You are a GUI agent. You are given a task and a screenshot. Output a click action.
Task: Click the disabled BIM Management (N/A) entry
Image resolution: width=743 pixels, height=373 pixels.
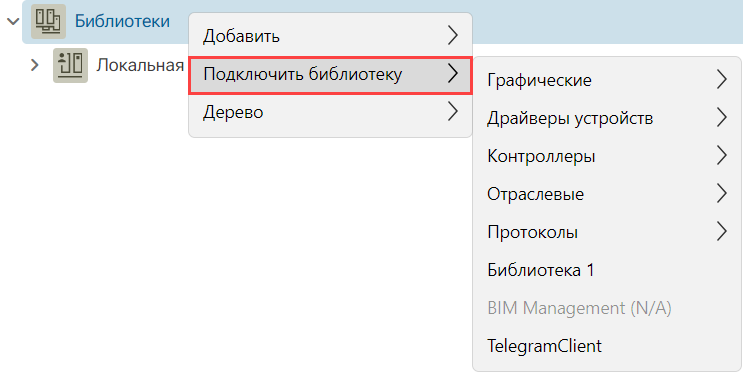pos(607,308)
